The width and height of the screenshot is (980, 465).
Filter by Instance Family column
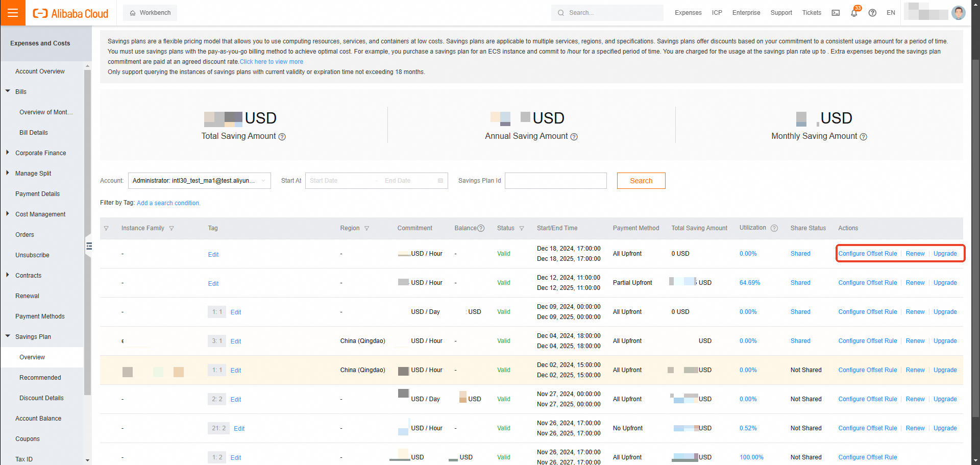[171, 229]
